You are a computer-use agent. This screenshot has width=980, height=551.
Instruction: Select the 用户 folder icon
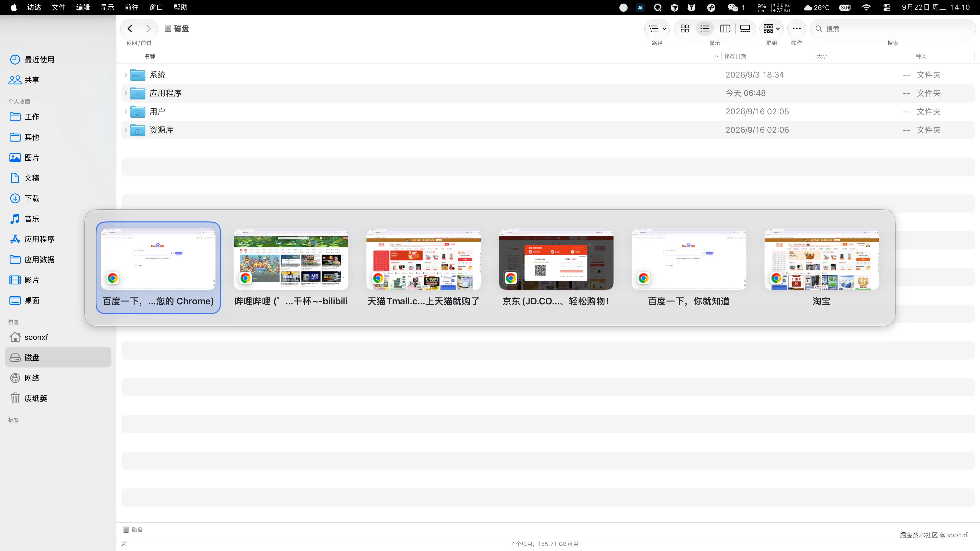[x=138, y=111]
